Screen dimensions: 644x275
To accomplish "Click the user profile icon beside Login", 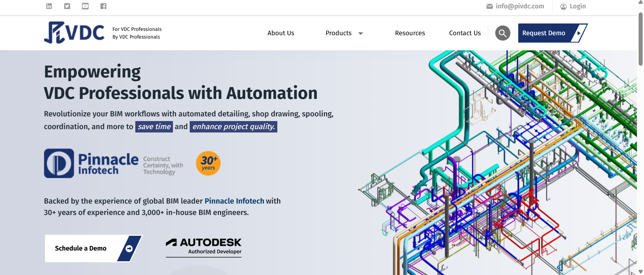I will (x=563, y=6).
